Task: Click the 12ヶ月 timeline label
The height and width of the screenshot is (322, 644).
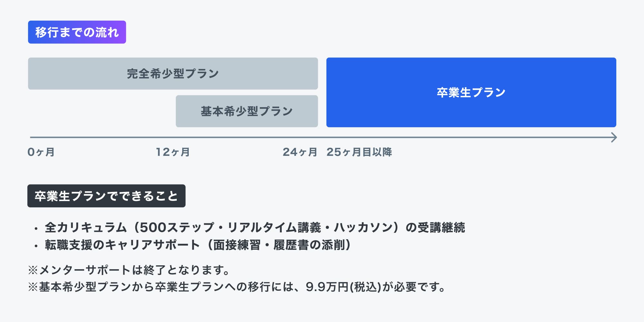Action: pos(173,152)
